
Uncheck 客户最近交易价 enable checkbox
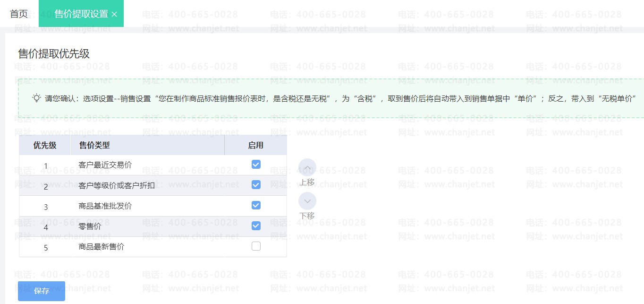[256, 164]
